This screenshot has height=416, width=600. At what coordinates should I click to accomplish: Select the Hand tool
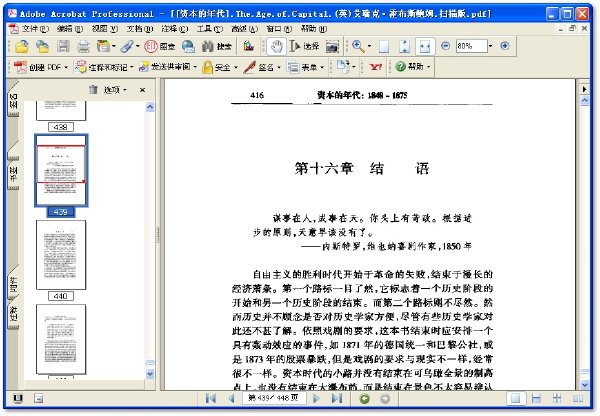coord(276,46)
